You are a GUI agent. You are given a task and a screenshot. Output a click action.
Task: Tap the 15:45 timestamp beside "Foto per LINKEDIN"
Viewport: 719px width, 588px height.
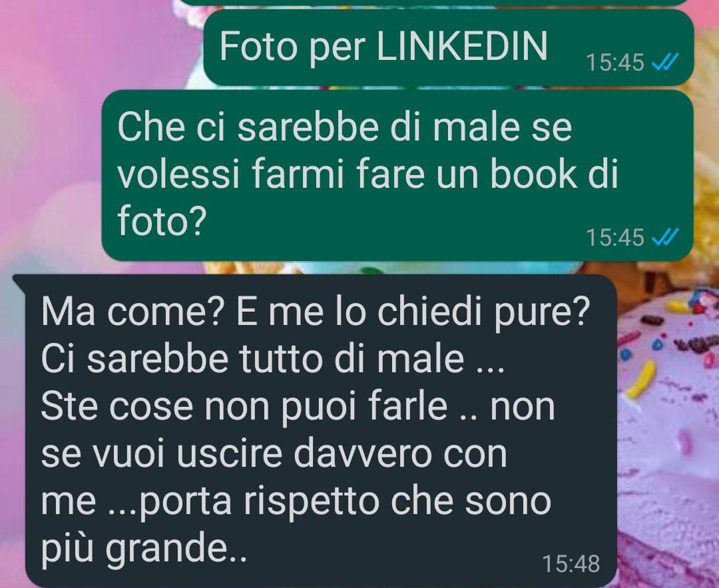615,63
